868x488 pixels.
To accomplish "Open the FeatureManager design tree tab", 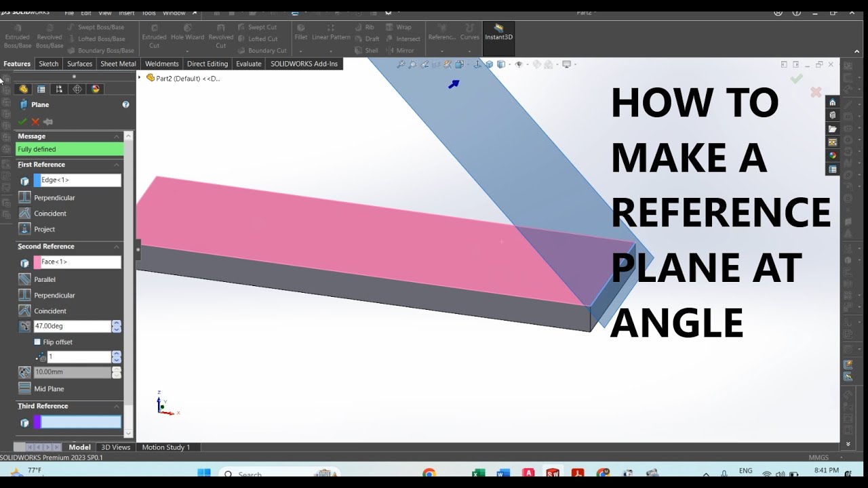I will tap(23, 89).
